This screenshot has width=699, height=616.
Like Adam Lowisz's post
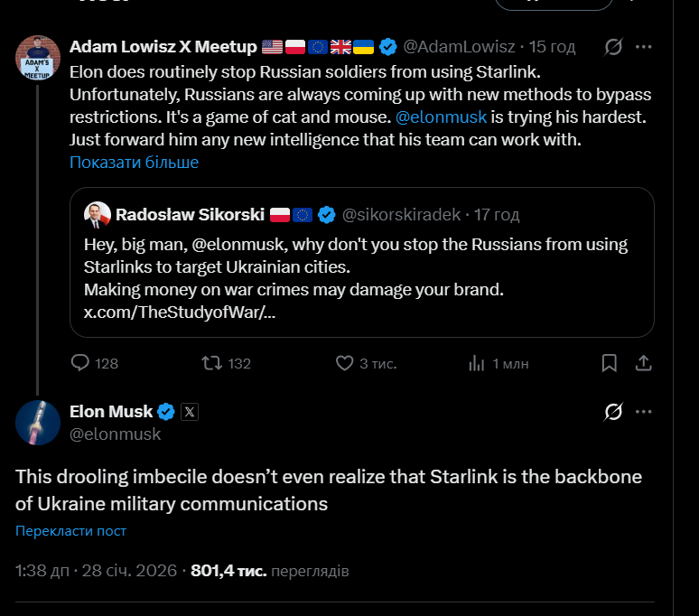click(344, 363)
